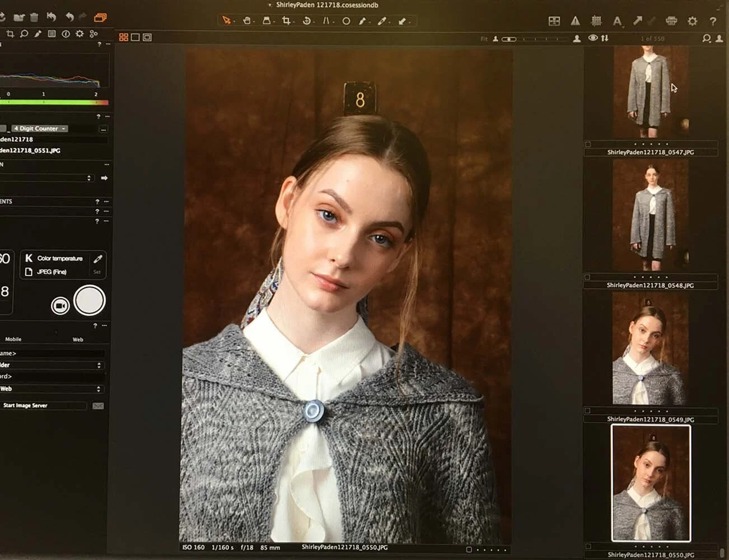Select thumbnail ShirleyPaden121718_0549.JPG
The width and height of the screenshot is (729, 560).
649,349
